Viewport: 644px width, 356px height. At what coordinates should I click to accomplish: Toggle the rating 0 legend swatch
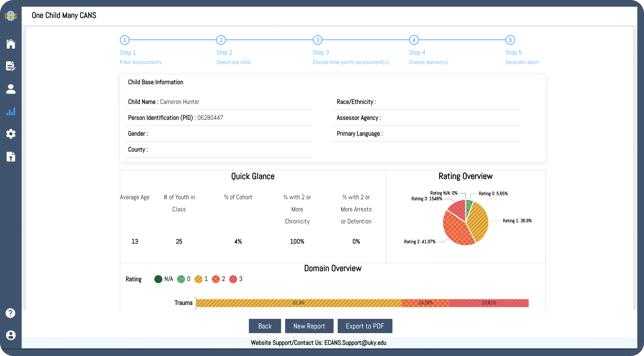(x=181, y=279)
